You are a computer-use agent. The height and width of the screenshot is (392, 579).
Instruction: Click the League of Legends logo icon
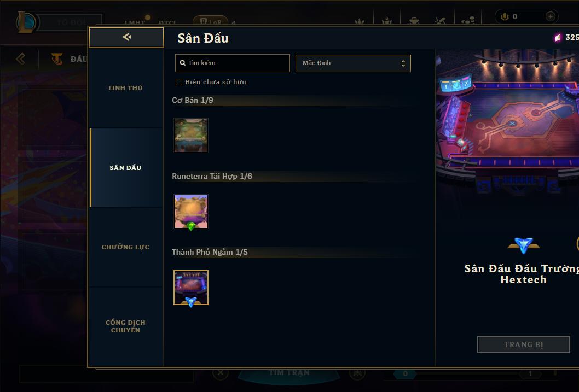26,22
